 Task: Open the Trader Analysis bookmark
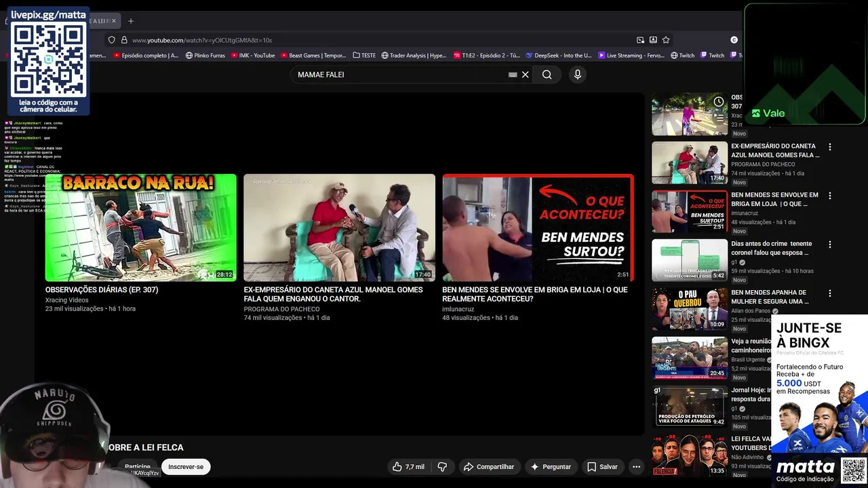[x=414, y=56]
